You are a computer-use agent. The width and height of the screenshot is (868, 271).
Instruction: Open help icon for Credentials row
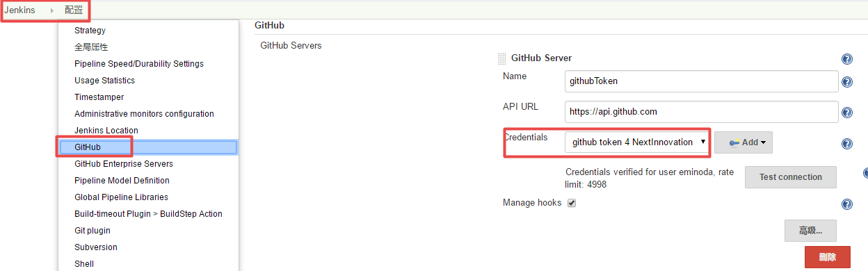[x=846, y=144]
